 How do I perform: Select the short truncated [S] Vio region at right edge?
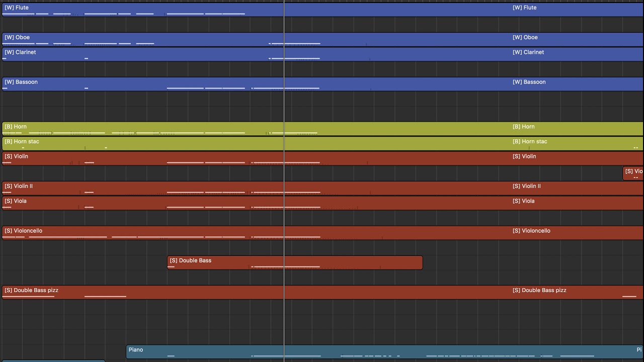click(x=633, y=173)
